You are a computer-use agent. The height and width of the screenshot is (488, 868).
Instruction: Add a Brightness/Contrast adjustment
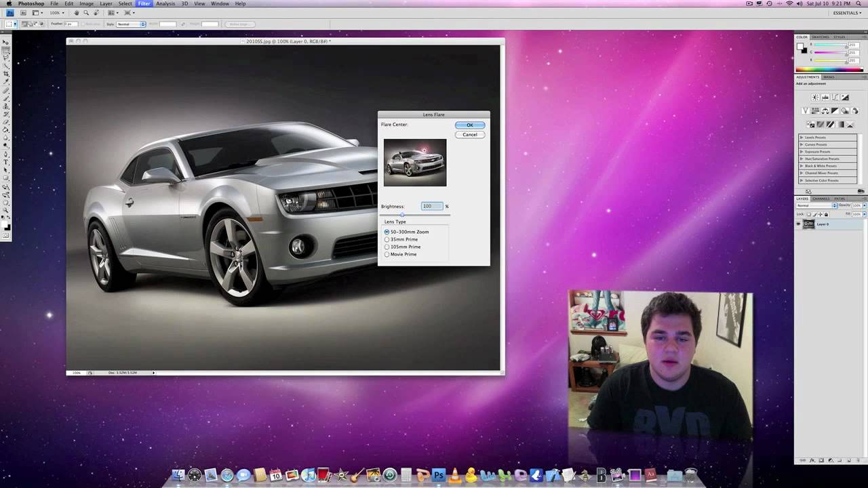(x=815, y=97)
